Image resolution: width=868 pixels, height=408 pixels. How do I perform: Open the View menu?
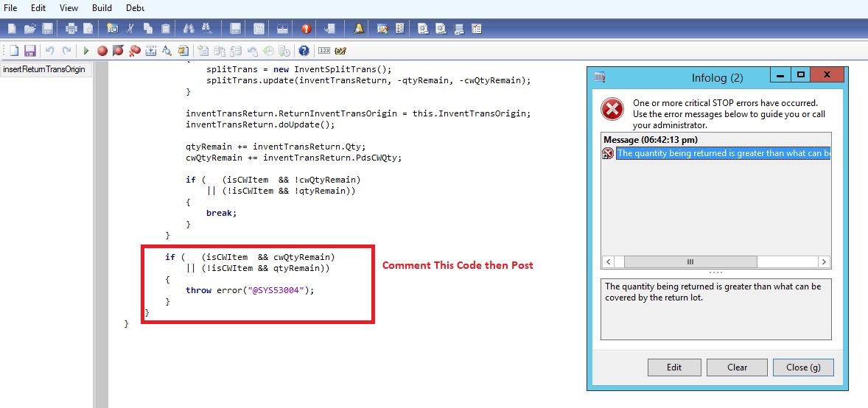click(x=69, y=8)
